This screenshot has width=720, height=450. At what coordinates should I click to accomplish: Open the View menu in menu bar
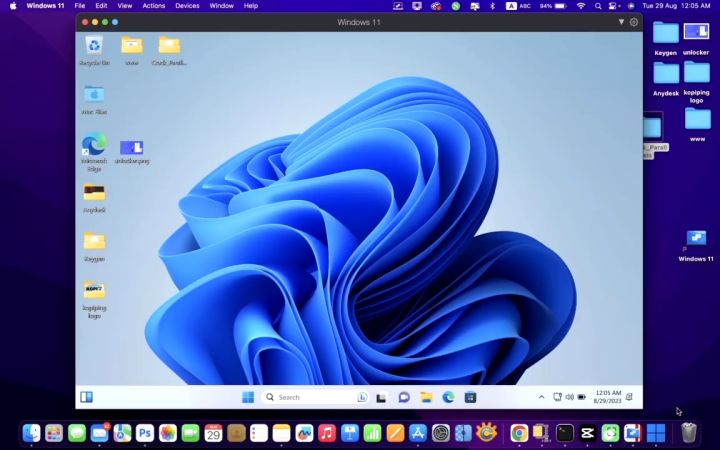pos(123,6)
